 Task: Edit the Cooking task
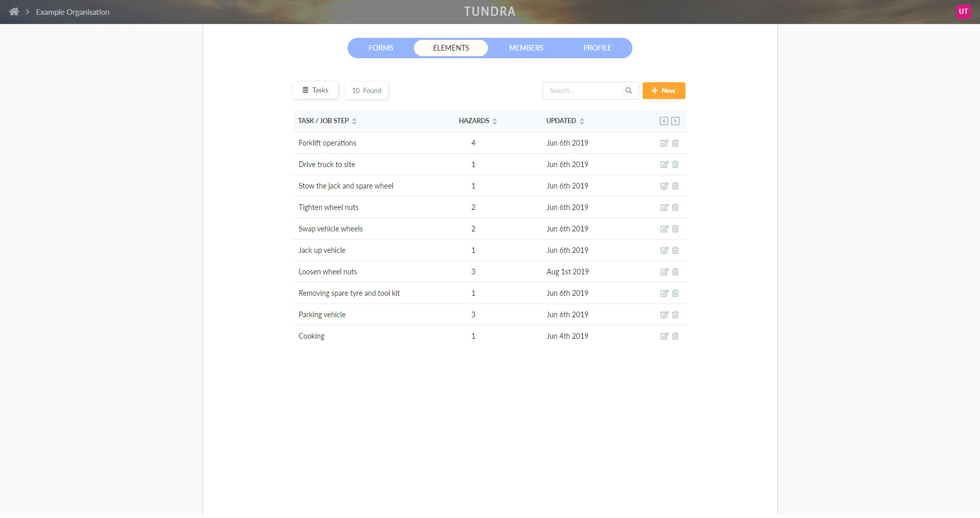click(x=664, y=336)
